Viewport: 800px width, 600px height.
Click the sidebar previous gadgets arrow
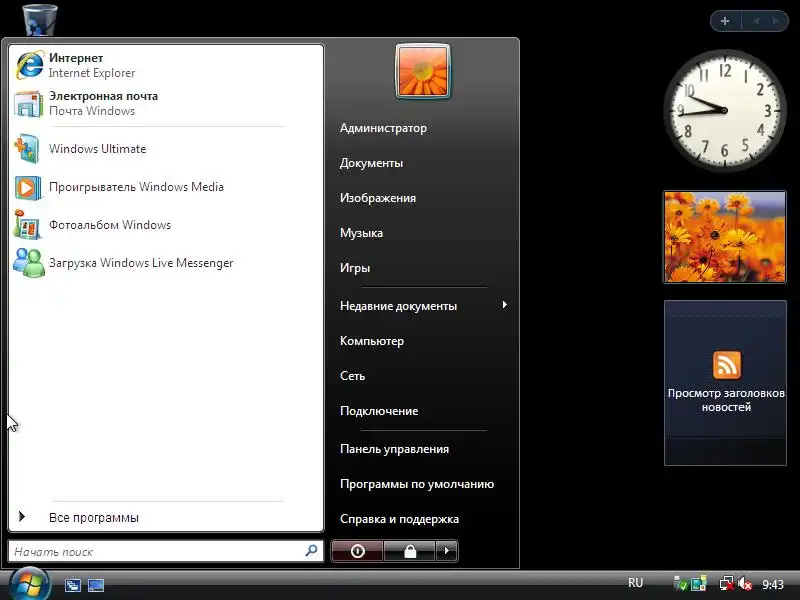(x=756, y=21)
